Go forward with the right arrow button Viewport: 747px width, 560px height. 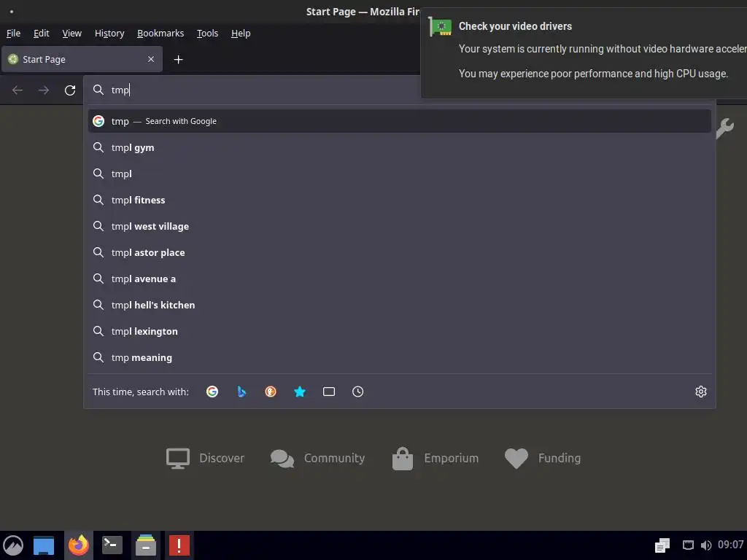(x=44, y=90)
